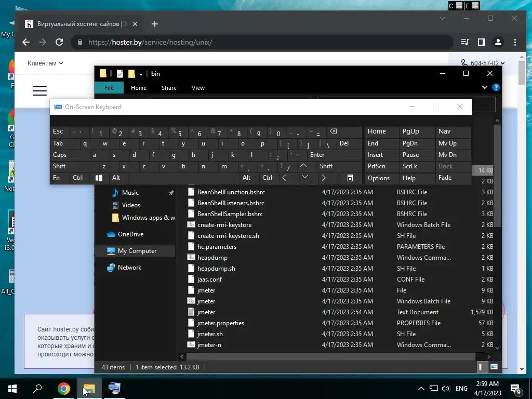Open Chrome tab search chevron
The height and width of the screenshot is (399, 532).
point(443,18)
